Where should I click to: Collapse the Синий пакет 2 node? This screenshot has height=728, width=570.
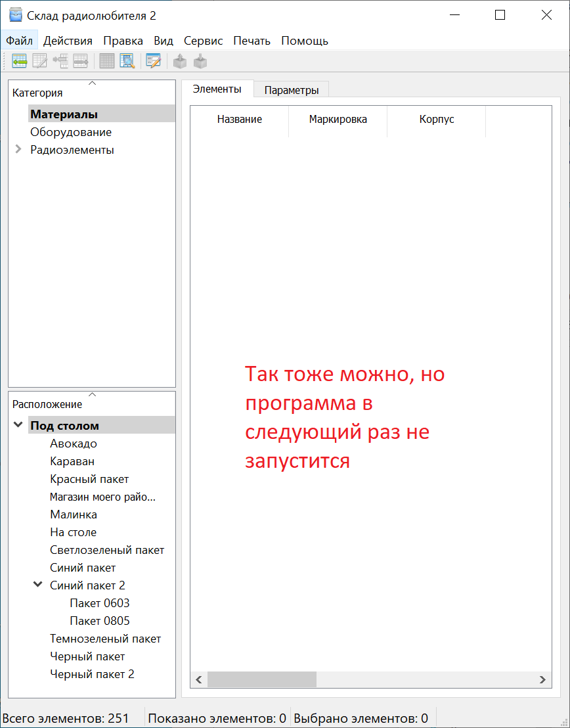38,585
